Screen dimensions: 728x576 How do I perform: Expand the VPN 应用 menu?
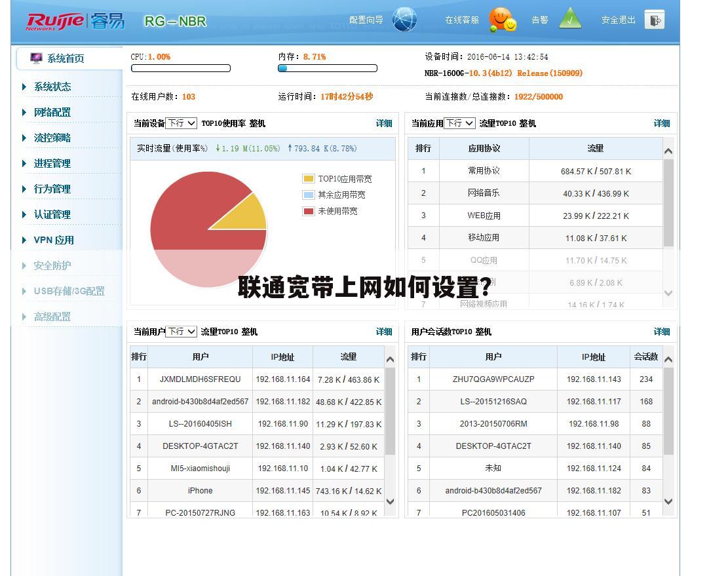(54, 240)
